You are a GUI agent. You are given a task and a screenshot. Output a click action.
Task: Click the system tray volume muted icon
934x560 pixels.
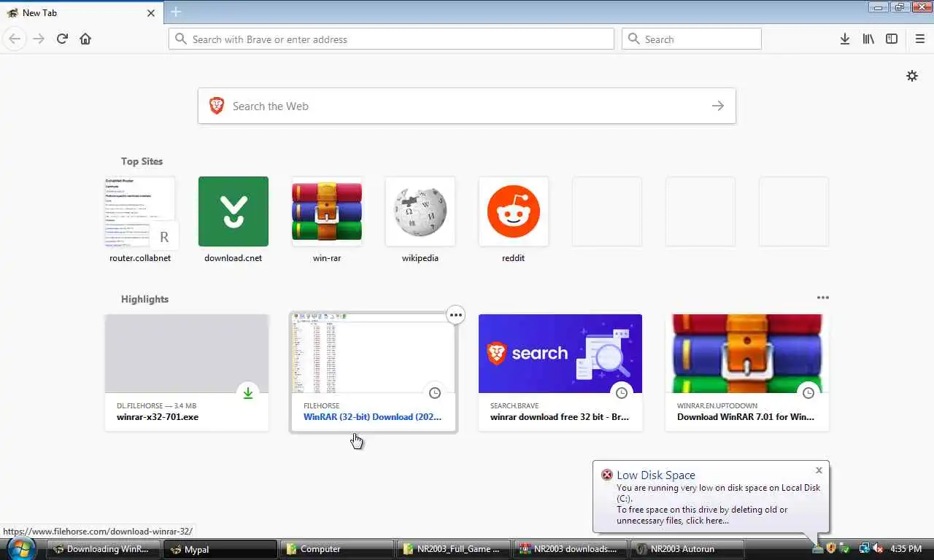878,548
